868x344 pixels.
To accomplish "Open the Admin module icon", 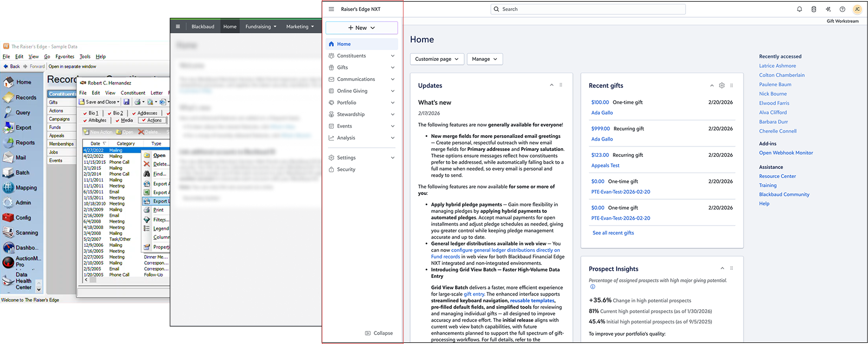I will (x=8, y=202).
